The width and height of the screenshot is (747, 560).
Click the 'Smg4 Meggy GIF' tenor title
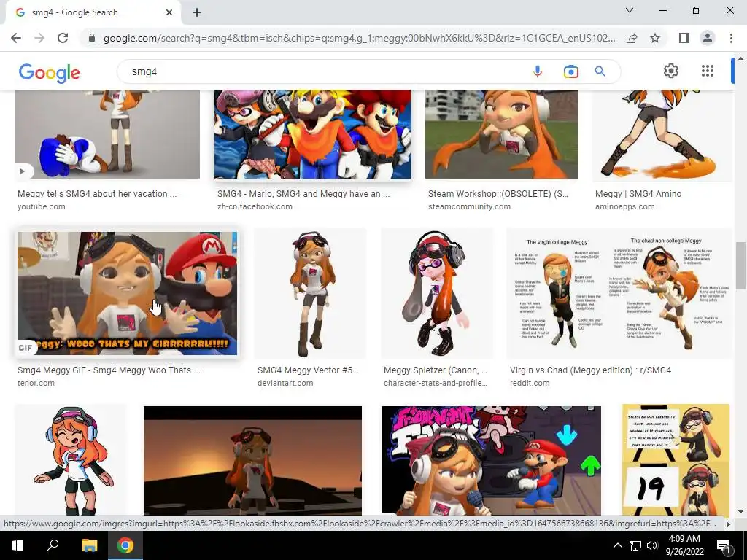click(109, 370)
